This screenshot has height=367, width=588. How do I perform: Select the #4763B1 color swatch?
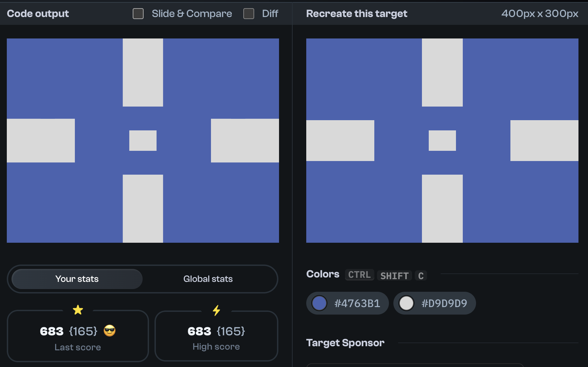coord(347,303)
